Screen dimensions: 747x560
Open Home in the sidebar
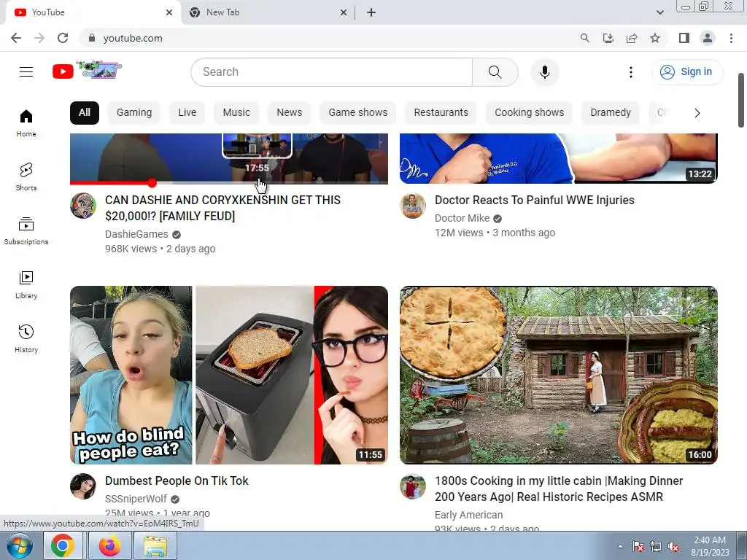pos(26,123)
